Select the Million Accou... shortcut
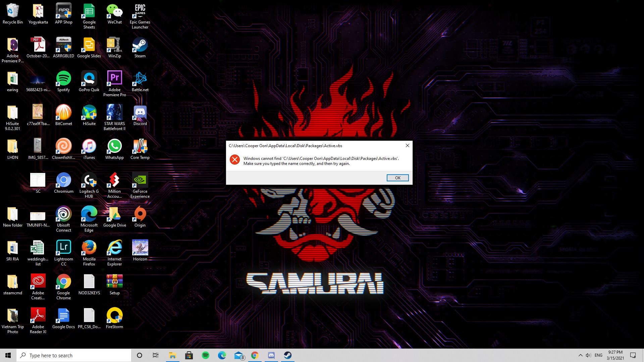Screen dimensions: 644x362 point(114,186)
